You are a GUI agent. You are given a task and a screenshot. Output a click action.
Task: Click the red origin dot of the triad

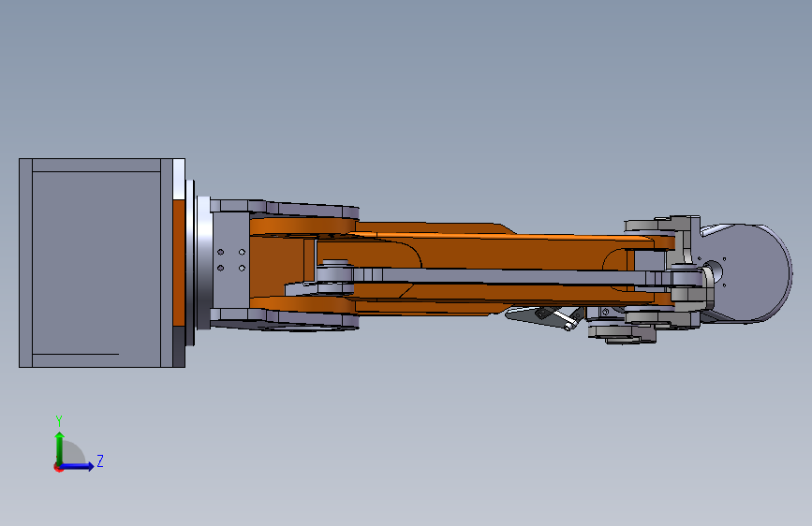point(57,468)
